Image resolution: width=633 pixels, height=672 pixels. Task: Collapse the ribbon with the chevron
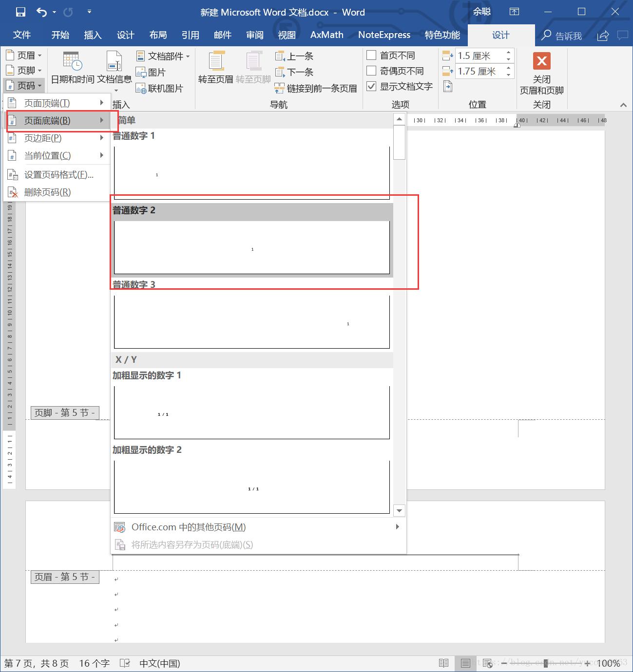(x=623, y=105)
